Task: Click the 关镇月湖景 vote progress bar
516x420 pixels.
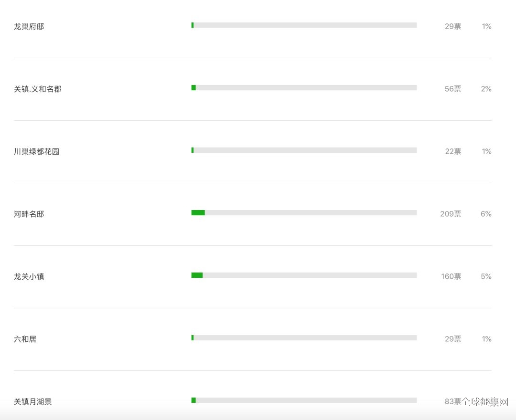Action: coord(304,400)
